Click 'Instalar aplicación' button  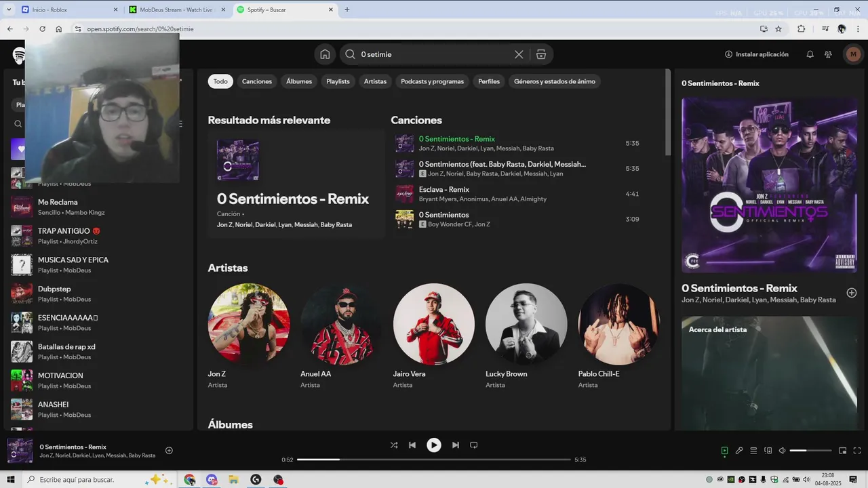[x=757, y=54]
